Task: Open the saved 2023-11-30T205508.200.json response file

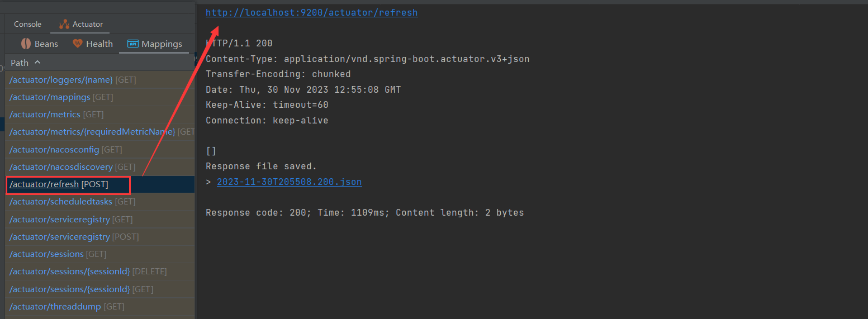Action: click(289, 182)
